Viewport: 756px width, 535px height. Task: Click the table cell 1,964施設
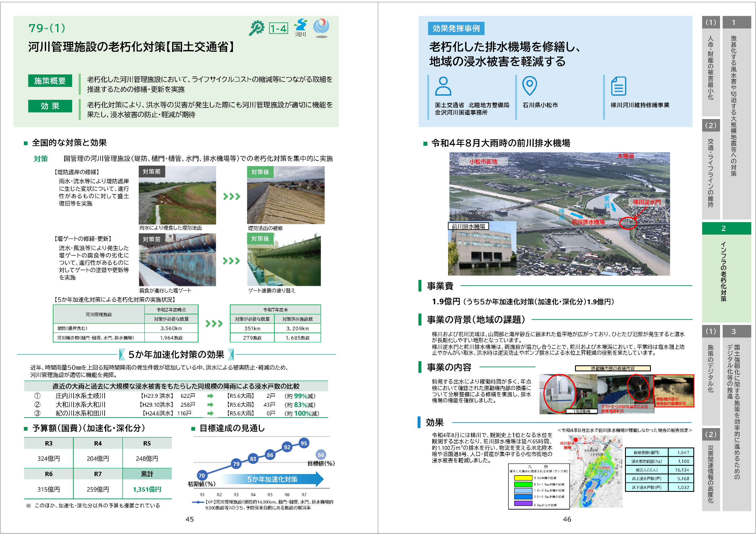(x=171, y=338)
